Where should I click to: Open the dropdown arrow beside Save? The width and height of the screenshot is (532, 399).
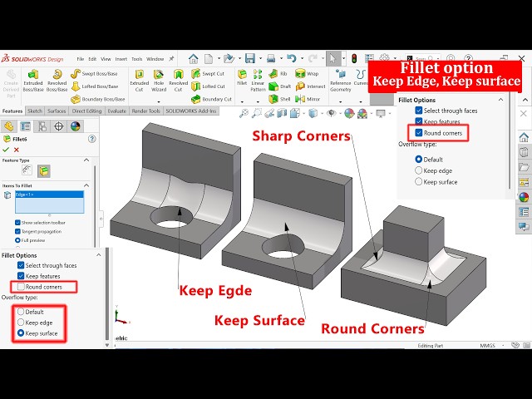tap(260, 59)
